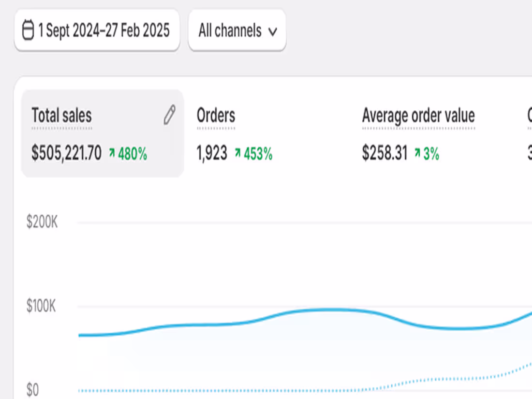Click the $100K axis gridline label
Image resolution: width=532 pixels, height=399 pixels.
point(41,306)
